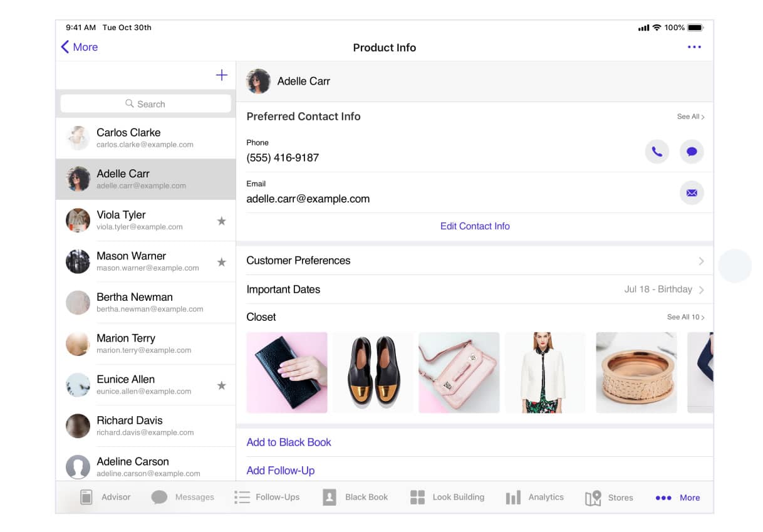Tap adelle.carr@example.com in Email field
Screen dimensions: 763x532
coord(308,199)
